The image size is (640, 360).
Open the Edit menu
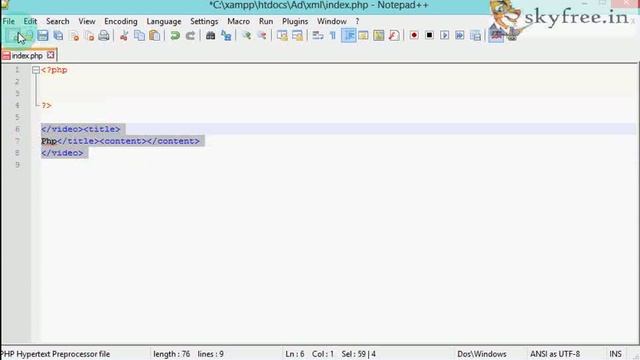tap(30, 21)
